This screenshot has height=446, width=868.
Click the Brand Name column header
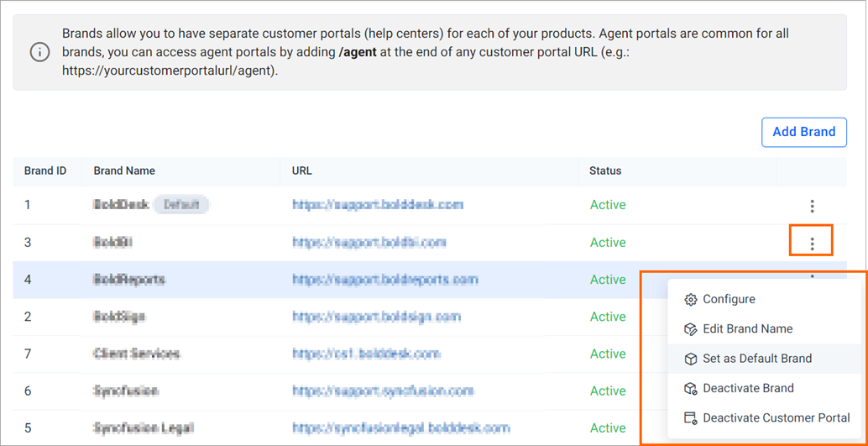point(124,171)
